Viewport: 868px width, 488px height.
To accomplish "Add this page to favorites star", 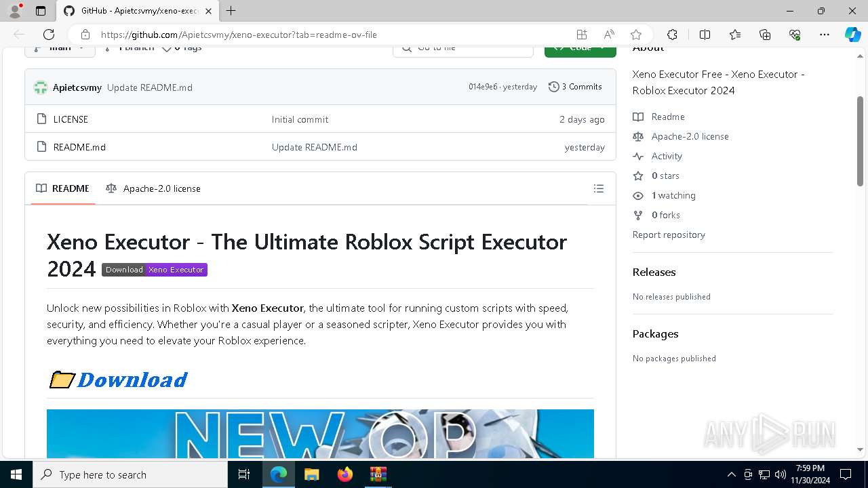I will 636,35.
